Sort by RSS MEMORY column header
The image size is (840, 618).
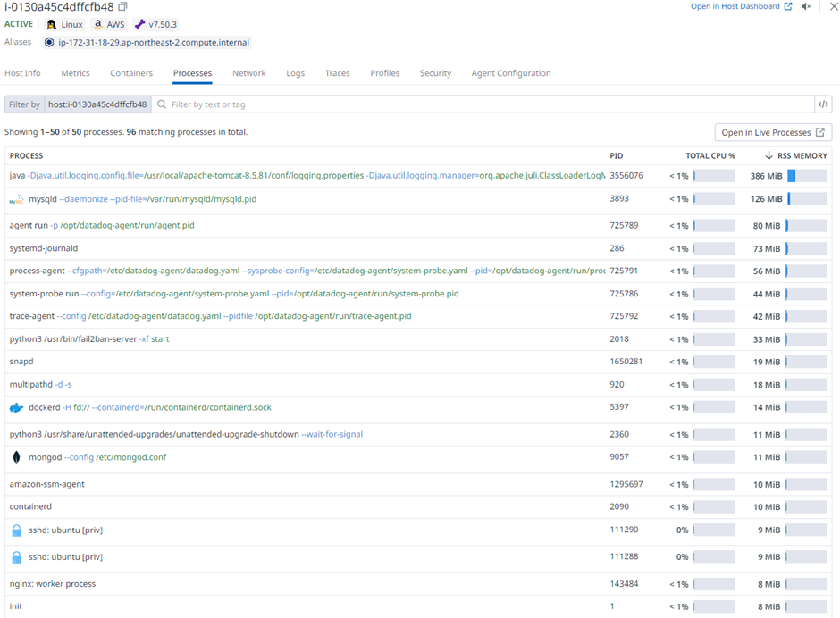click(796, 155)
